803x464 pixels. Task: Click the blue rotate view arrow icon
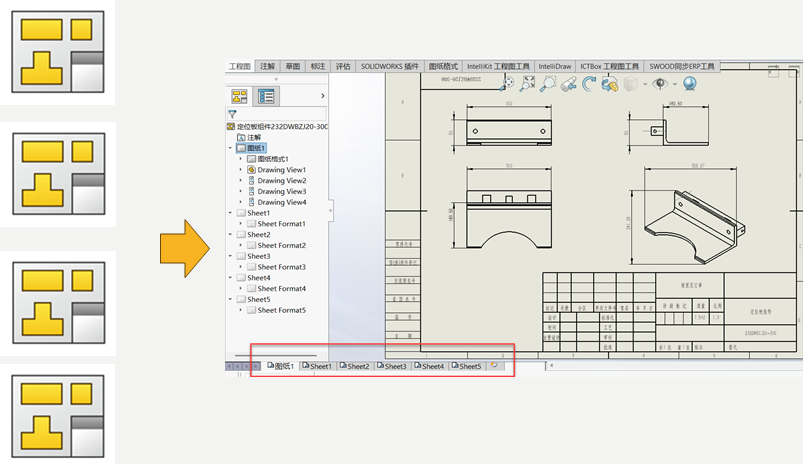[589, 84]
